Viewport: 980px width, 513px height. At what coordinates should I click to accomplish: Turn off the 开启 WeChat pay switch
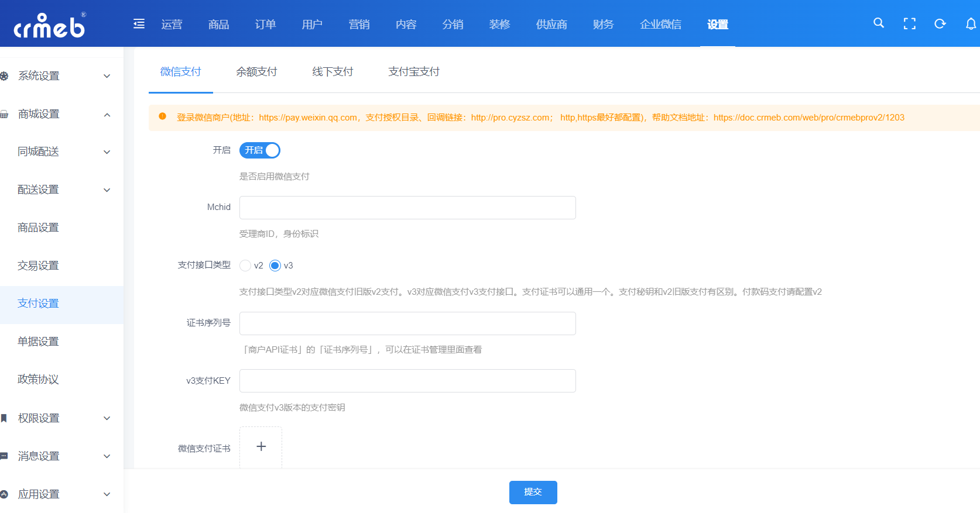260,150
